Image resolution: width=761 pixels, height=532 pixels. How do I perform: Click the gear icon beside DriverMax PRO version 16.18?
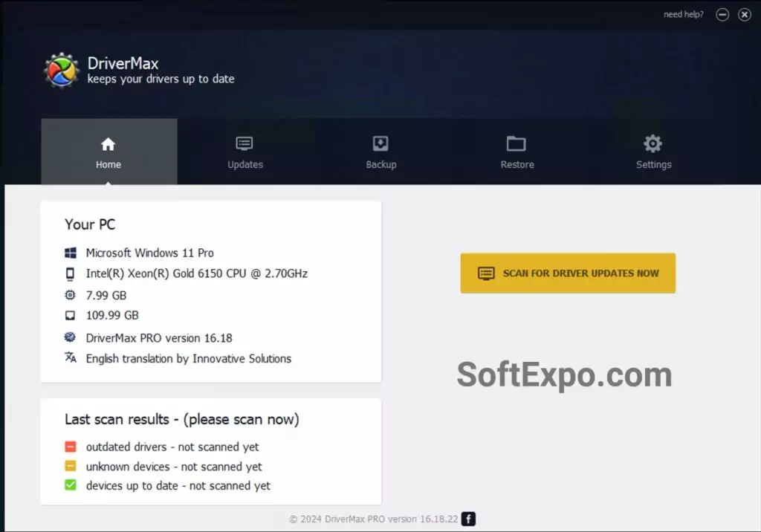click(x=70, y=337)
